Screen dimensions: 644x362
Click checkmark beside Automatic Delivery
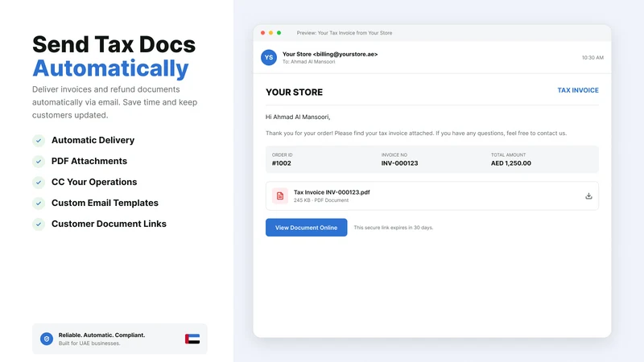(x=39, y=140)
